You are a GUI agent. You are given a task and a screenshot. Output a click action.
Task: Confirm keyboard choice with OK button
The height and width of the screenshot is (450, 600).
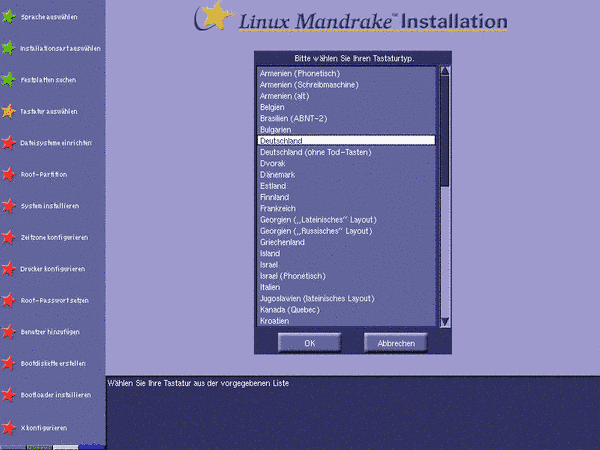click(309, 342)
